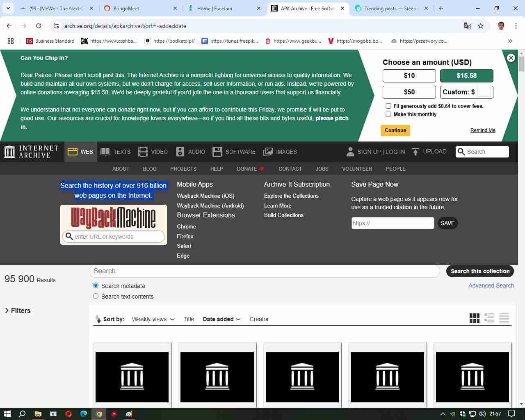Click the UPLOAD arrow icon
Viewport: 525px width, 420px height.
[x=415, y=152]
